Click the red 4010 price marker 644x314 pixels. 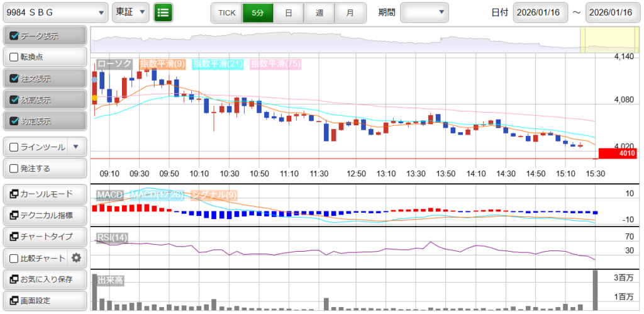pos(618,153)
